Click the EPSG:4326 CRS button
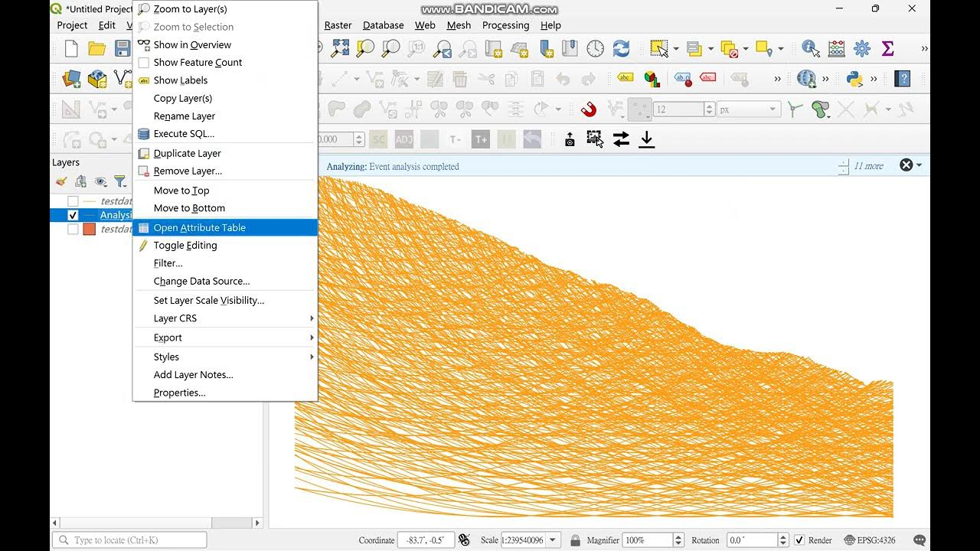This screenshot has width=980, height=551. pyautogui.click(x=870, y=540)
